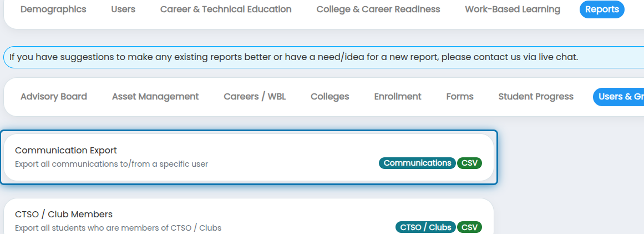View Student Progress reports

(536, 97)
